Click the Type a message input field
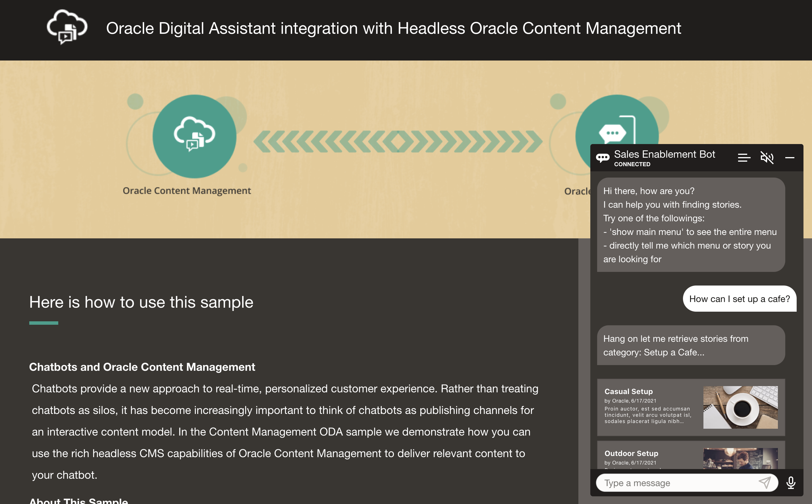812x504 pixels. tap(674, 483)
